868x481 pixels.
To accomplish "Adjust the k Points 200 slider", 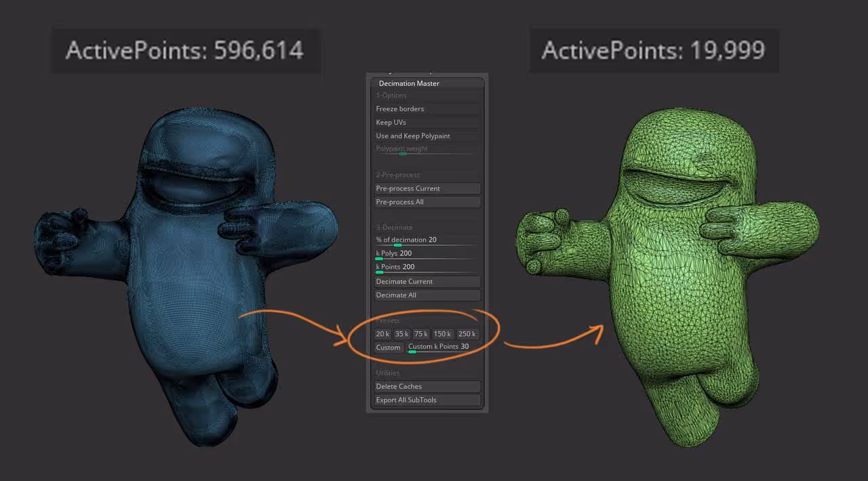I will click(x=427, y=268).
